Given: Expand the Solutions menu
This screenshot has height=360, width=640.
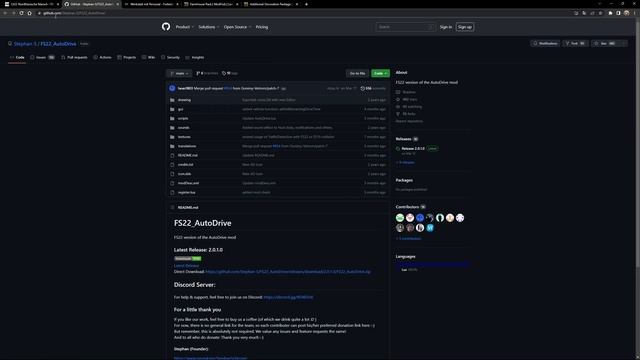Looking at the screenshot, I should point(208,27).
